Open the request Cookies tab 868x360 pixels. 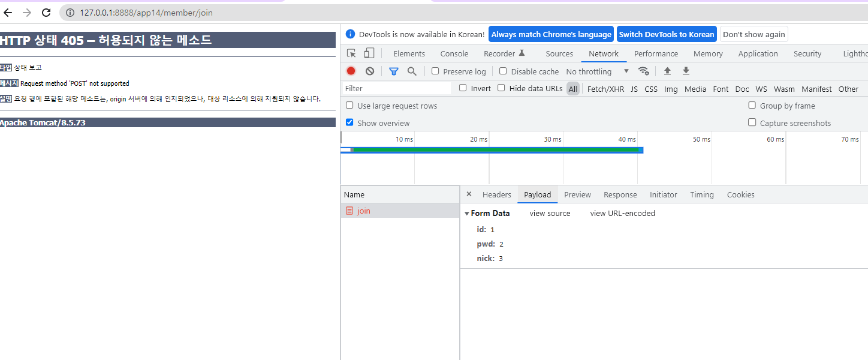coord(741,194)
